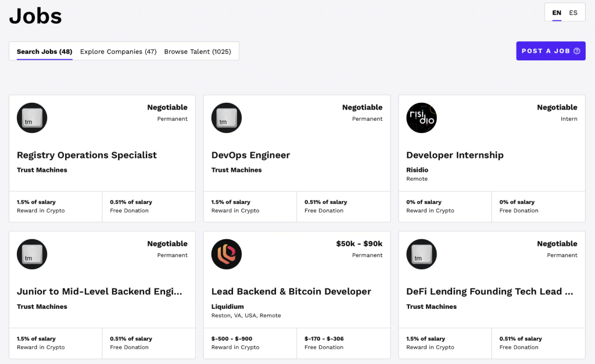Open Developer Internship job title
Image resolution: width=595 pixels, height=364 pixels.
click(x=455, y=155)
